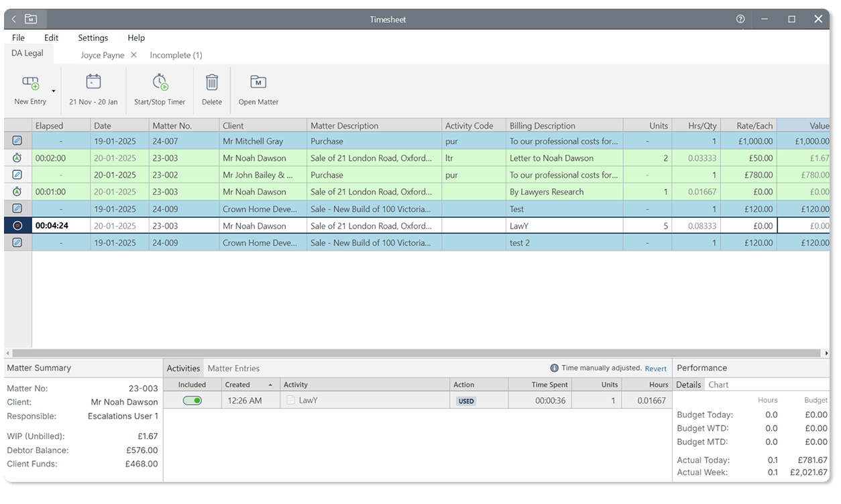841x504 pixels.
Task: Click the edit icon on Mr Mitchell Gray row
Action: tap(17, 141)
